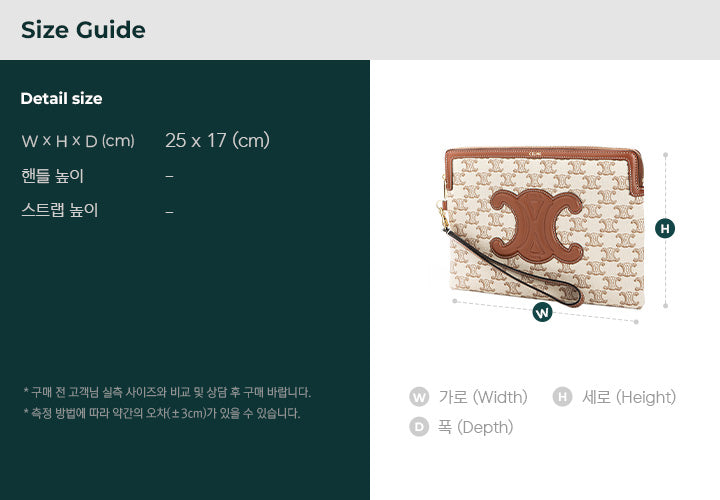
Task: Click the 세로 (Height) legend label
Action: point(629,397)
